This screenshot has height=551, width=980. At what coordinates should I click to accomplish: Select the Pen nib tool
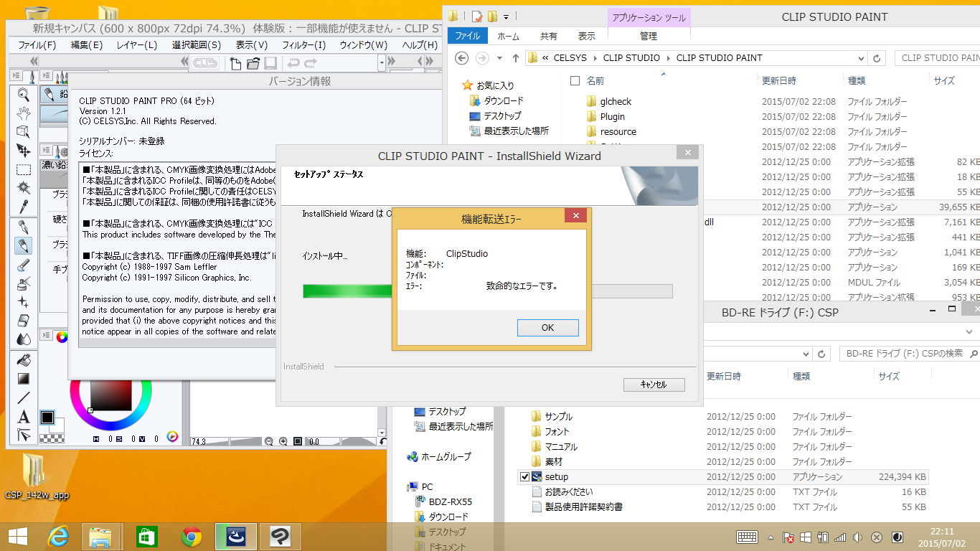24,227
